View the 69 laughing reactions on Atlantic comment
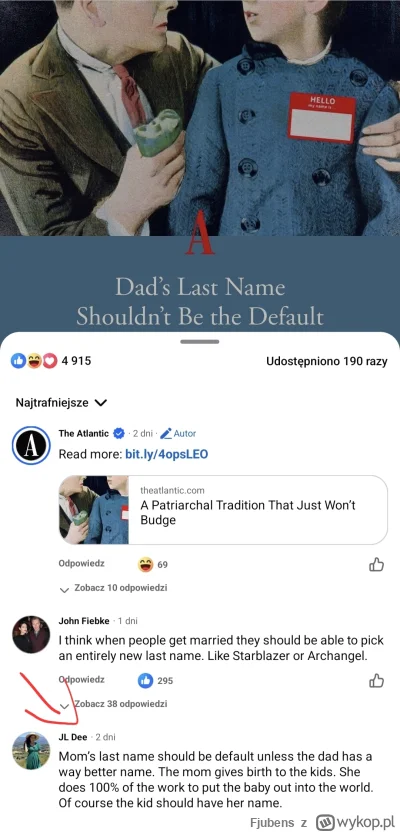This screenshot has width=400, height=832. (153, 565)
